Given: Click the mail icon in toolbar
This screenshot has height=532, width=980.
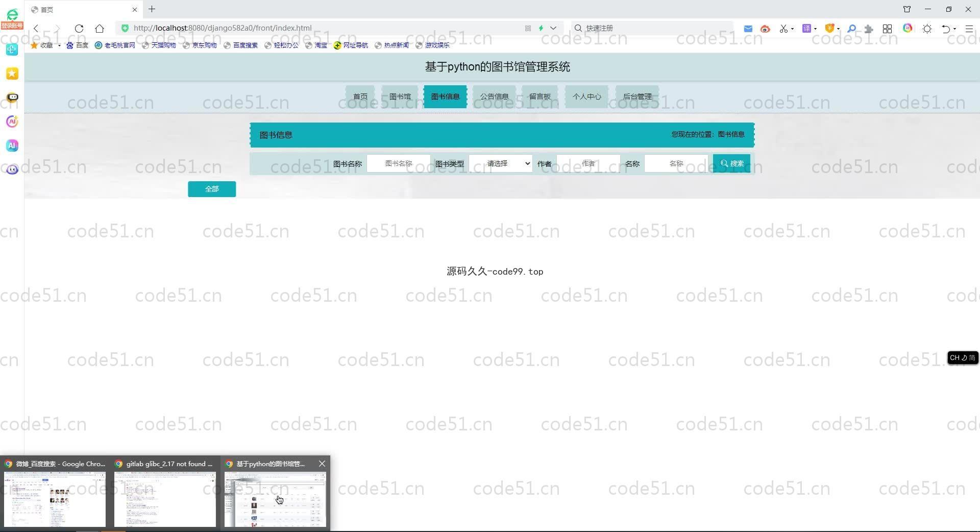Looking at the screenshot, I should point(748,29).
